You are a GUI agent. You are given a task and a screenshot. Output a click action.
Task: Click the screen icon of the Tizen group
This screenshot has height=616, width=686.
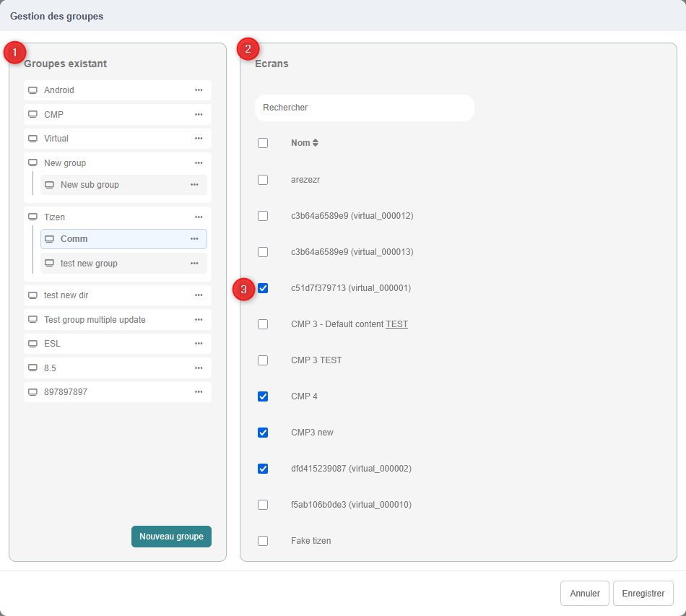click(32, 217)
